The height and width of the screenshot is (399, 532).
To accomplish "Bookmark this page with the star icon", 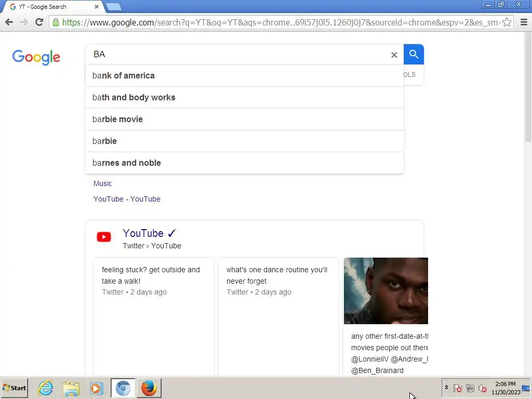I will (507, 22).
